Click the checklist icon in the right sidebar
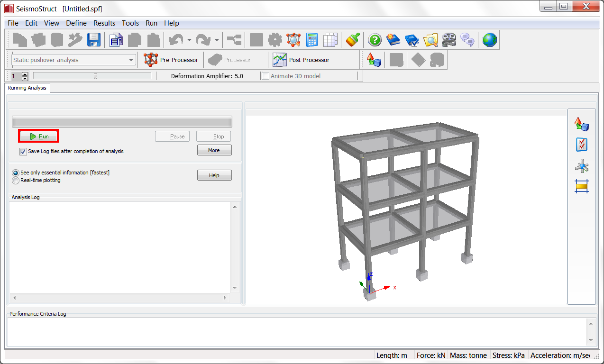The height and width of the screenshot is (364, 604). 582,145
